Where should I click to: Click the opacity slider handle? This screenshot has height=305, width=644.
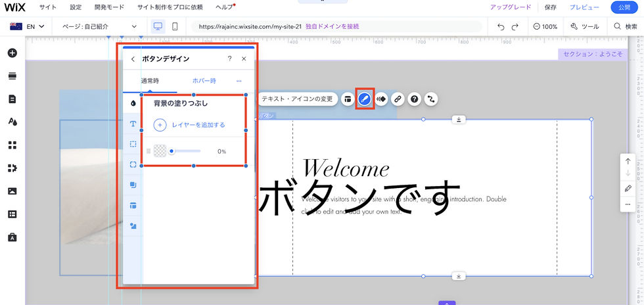point(172,151)
